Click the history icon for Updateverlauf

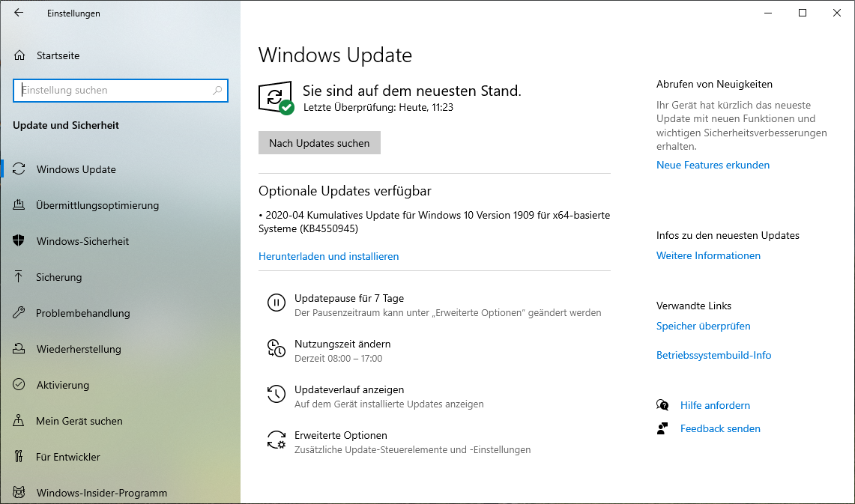pyautogui.click(x=277, y=394)
